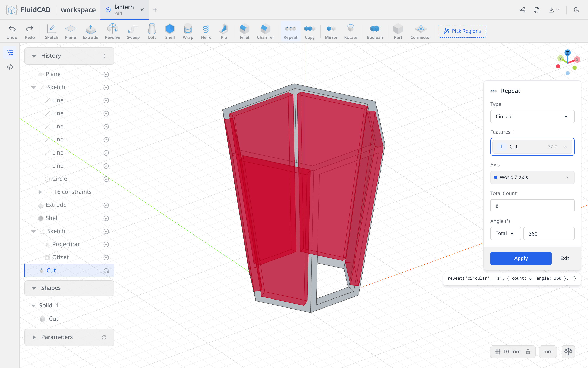
Task: Select the Repeat tool in toolbar
Action: pos(290,31)
